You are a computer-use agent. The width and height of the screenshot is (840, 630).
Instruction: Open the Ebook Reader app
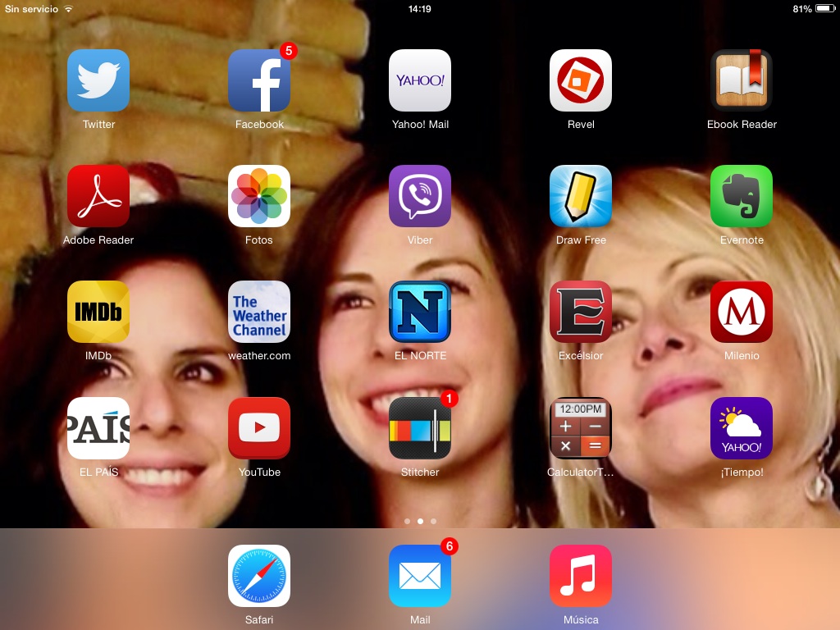742,80
